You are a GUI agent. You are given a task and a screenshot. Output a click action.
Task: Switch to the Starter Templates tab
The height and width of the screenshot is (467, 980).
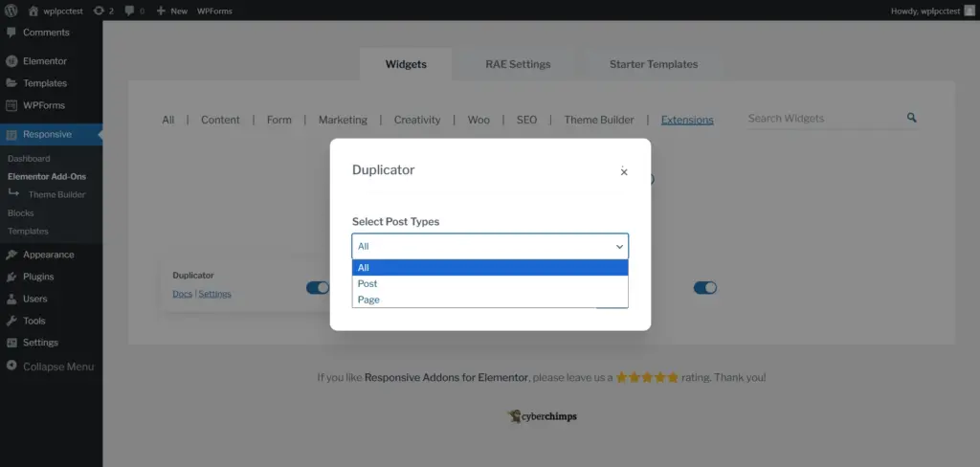(x=654, y=64)
